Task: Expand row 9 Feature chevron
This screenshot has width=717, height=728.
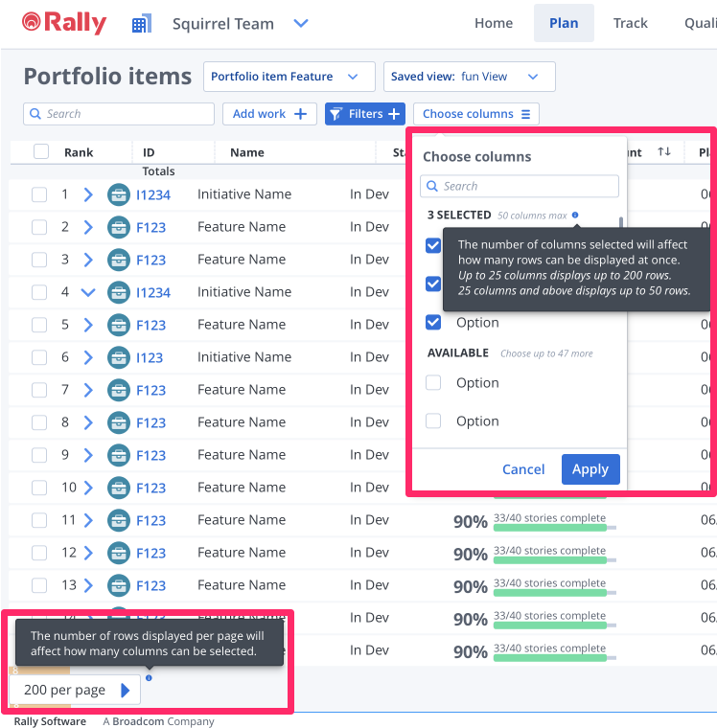Action: pyautogui.click(x=88, y=455)
